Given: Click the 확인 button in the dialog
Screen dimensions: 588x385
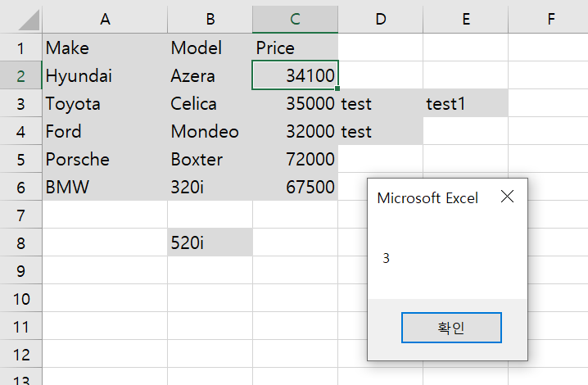Looking at the screenshot, I should click(451, 328).
